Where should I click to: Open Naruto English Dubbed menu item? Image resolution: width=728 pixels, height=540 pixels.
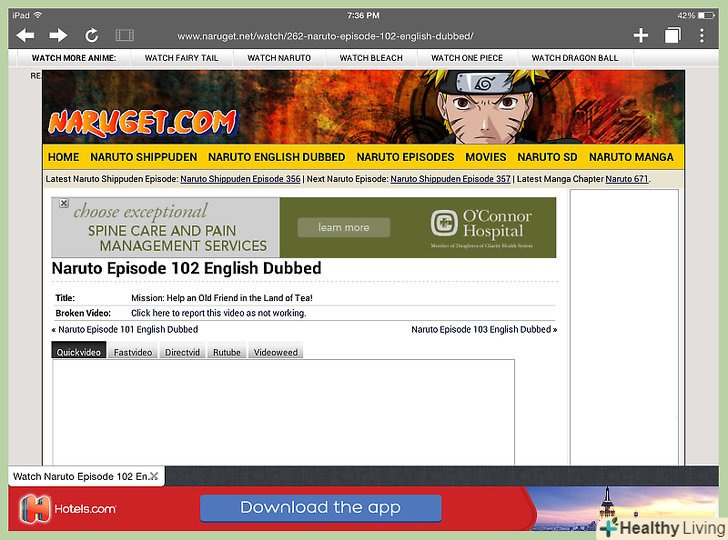(276, 157)
